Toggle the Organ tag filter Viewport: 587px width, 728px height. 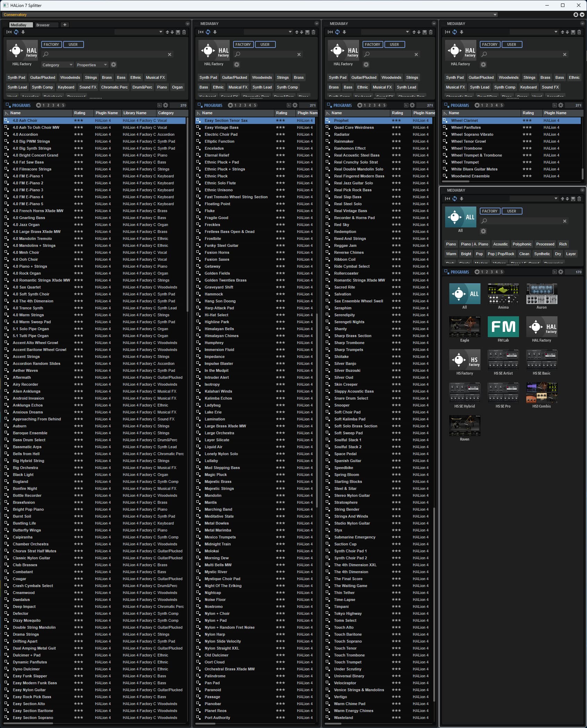coord(177,87)
